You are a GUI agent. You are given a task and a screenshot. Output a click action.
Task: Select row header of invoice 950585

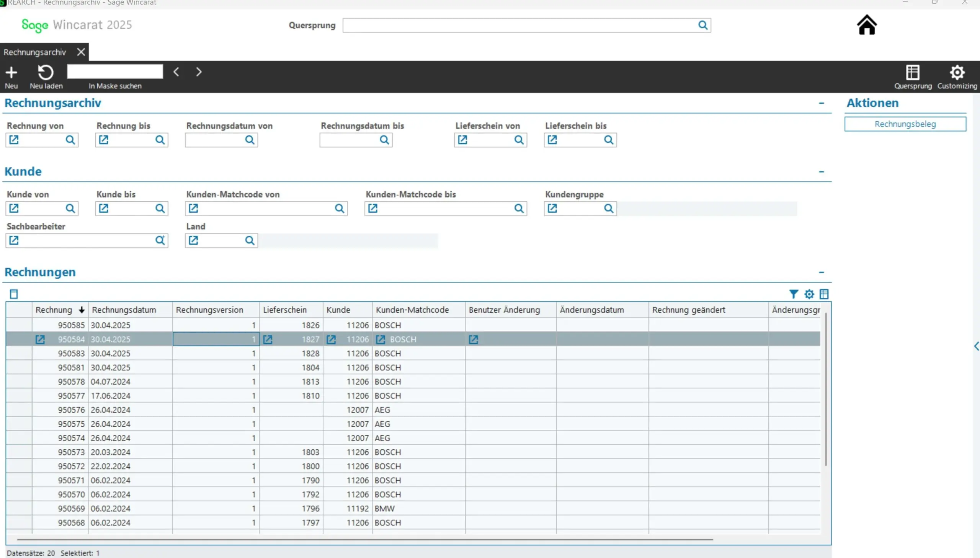(x=19, y=325)
